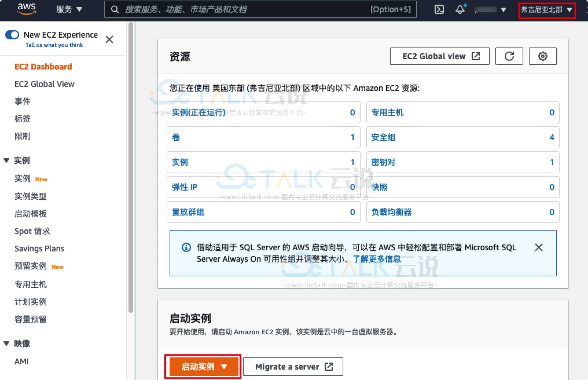Go to 限制 in sidebar
The width and height of the screenshot is (588, 380).
[23, 136]
